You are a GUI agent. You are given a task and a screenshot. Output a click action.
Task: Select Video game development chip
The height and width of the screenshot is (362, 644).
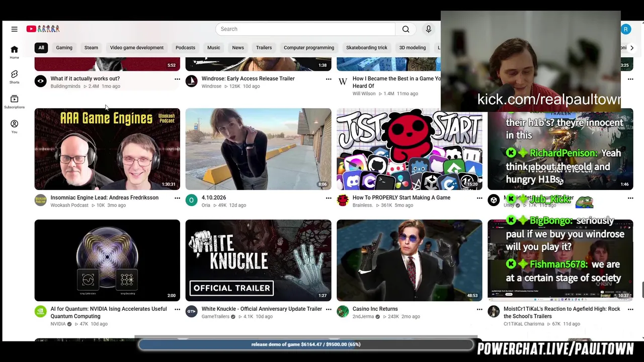[137, 48]
